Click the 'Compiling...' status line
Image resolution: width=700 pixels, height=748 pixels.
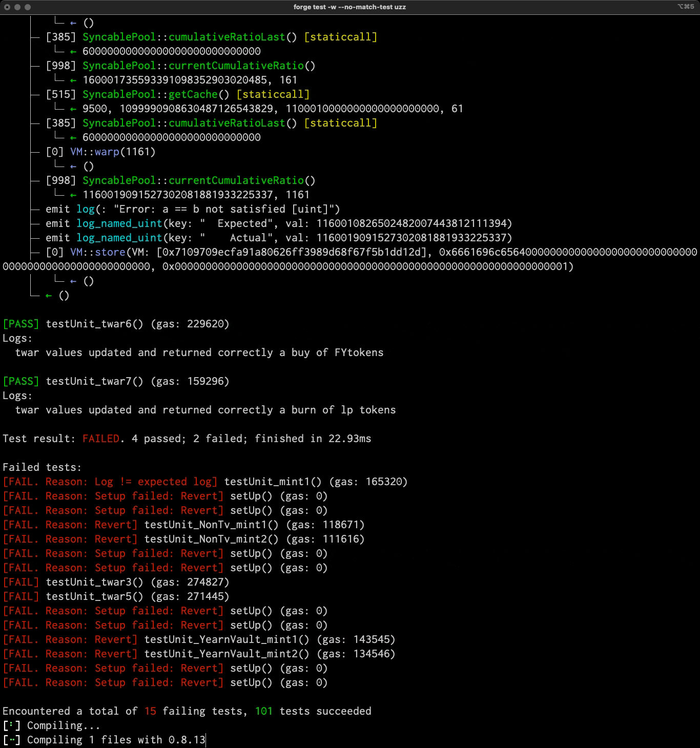52,725
